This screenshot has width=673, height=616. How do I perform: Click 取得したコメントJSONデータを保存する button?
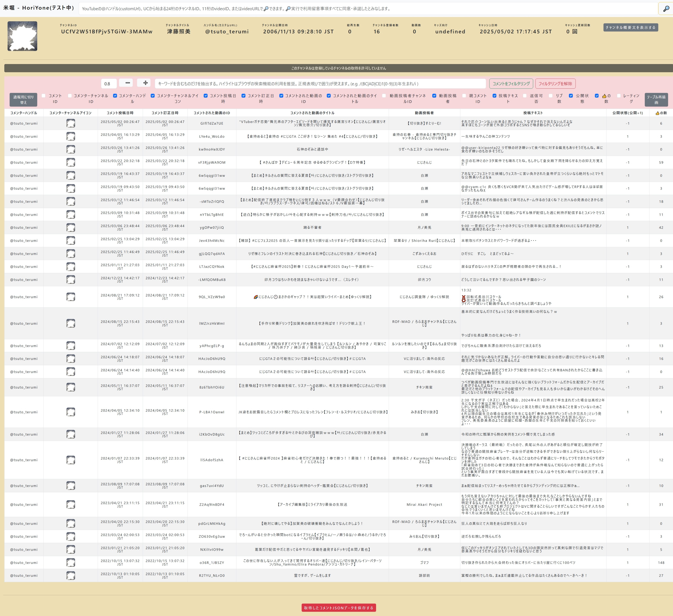[339, 608]
